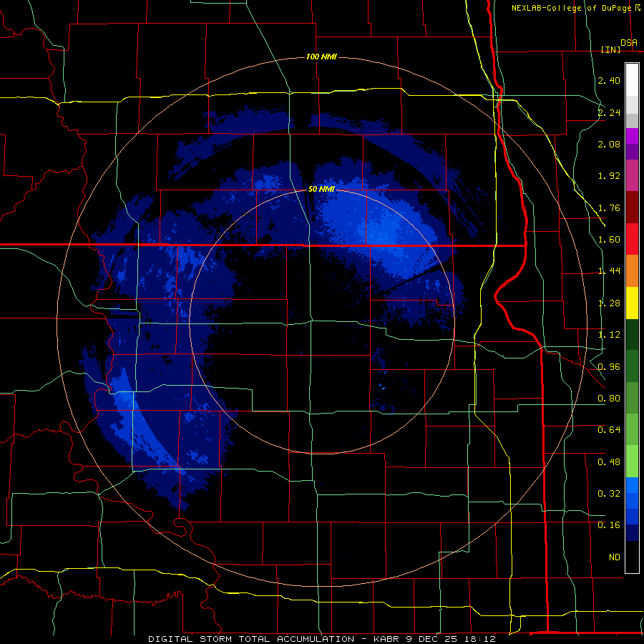Click the black ND swatch at legend bottom
644x644 pixels.
[632, 557]
